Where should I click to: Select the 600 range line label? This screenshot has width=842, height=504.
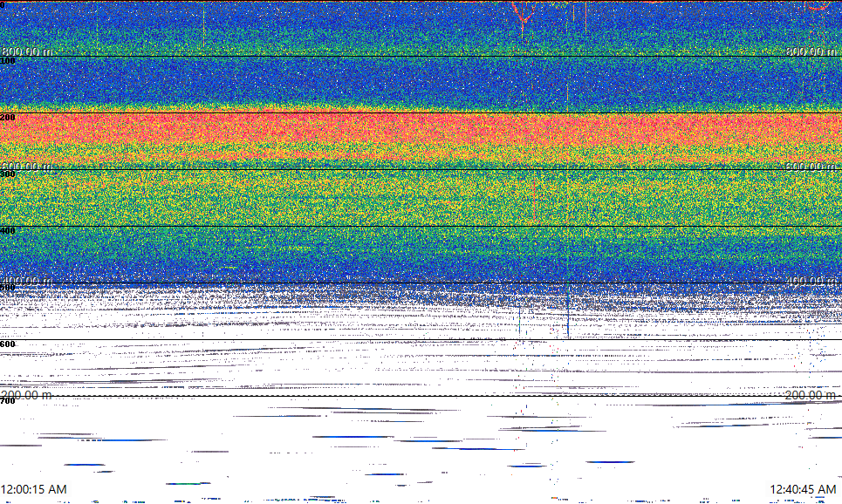click(8, 344)
